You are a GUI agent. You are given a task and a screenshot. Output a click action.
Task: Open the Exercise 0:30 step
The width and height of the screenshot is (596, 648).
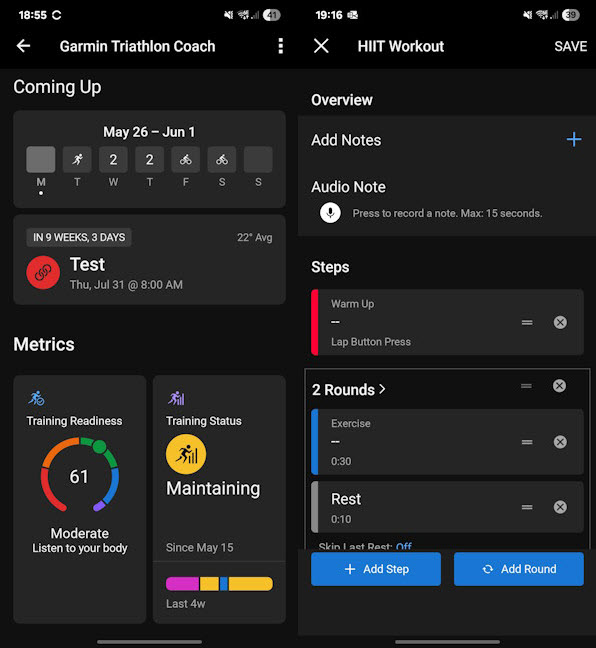447,442
